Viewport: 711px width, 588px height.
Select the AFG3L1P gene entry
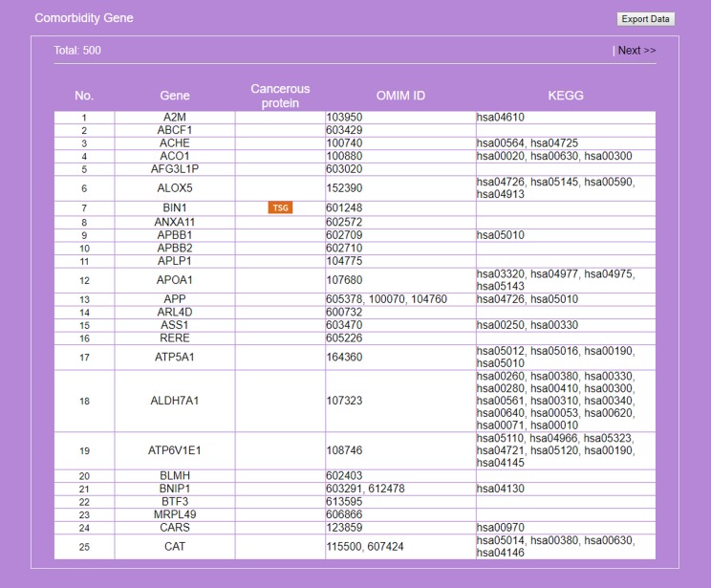pos(175,169)
